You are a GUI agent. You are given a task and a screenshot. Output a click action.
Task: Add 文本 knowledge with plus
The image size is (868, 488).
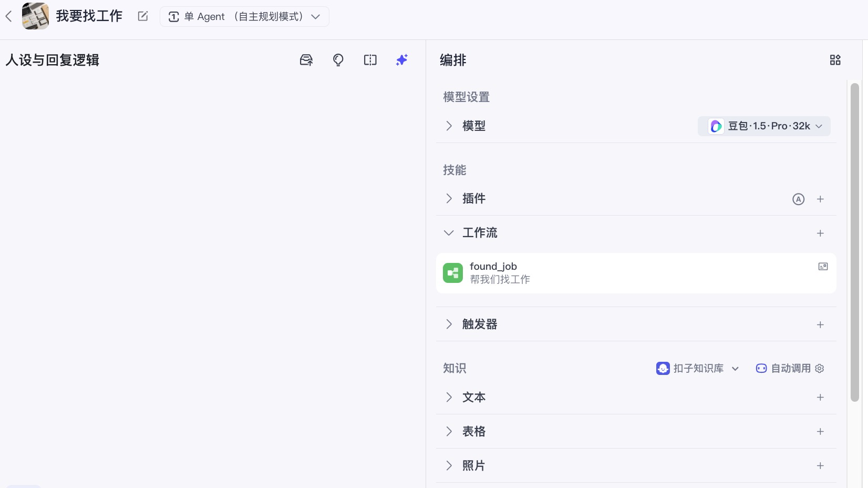click(x=820, y=398)
